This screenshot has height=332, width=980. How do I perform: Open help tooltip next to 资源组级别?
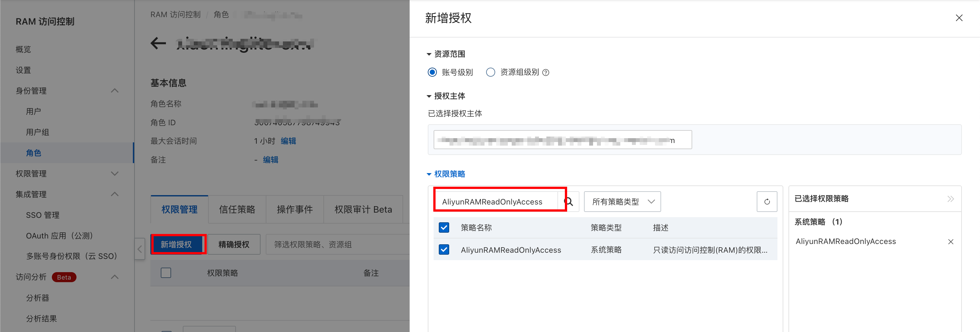[x=545, y=72]
